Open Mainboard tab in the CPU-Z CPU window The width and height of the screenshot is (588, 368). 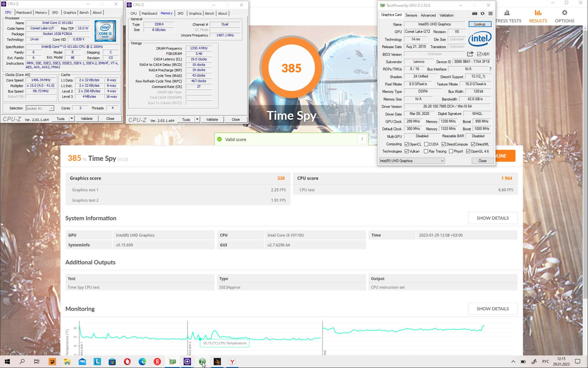coord(24,13)
